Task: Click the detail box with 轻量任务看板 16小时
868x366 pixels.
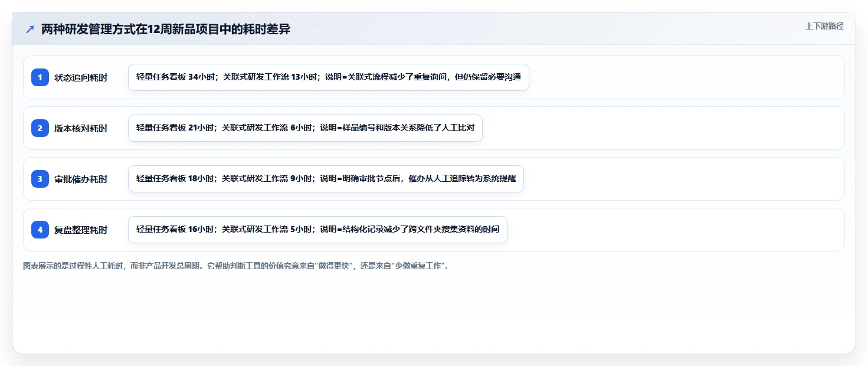Action: pos(317,230)
